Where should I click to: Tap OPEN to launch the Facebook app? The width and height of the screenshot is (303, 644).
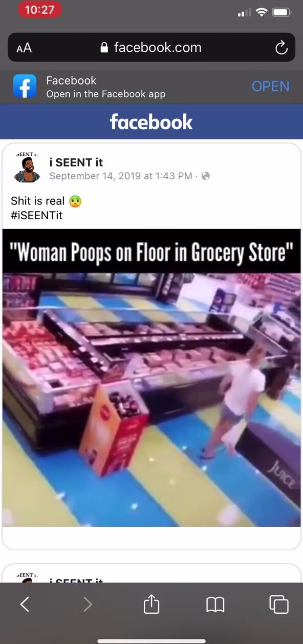pyautogui.click(x=270, y=86)
